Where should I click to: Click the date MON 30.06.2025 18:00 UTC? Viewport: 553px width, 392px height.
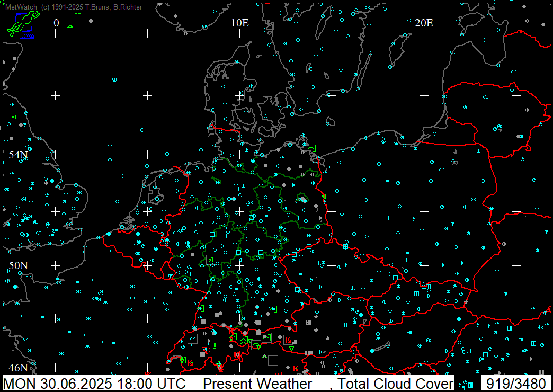[x=94, y=383]
